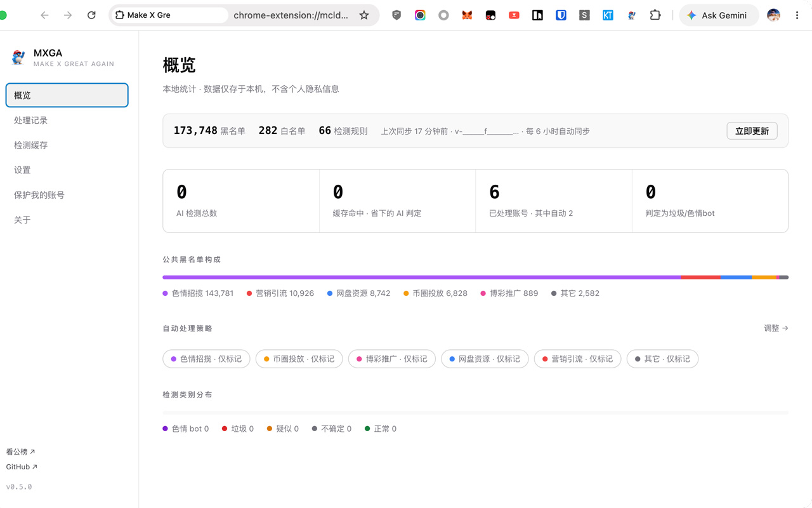Click the 173,748 黑名单 count

[209, 131]
